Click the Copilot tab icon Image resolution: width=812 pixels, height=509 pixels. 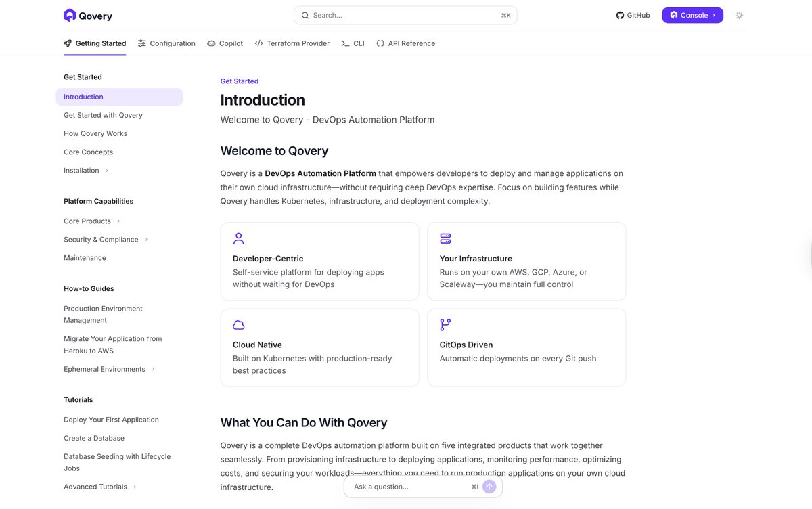point(211,43)
